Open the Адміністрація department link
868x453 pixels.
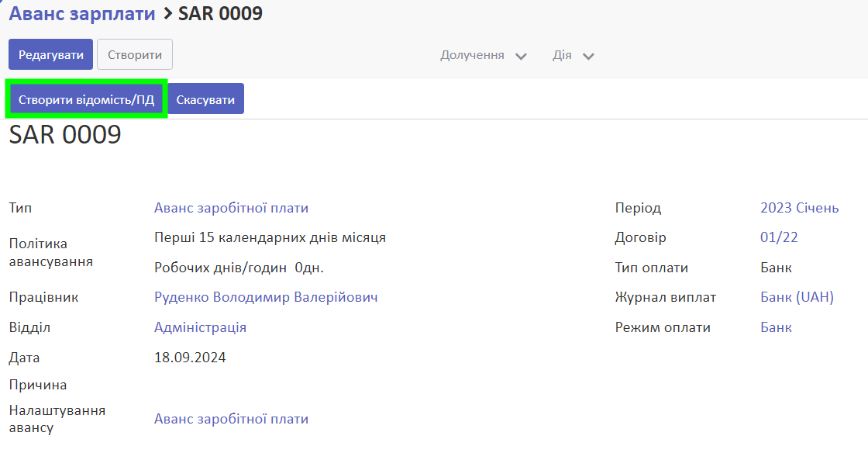click(x=200, y=327)
